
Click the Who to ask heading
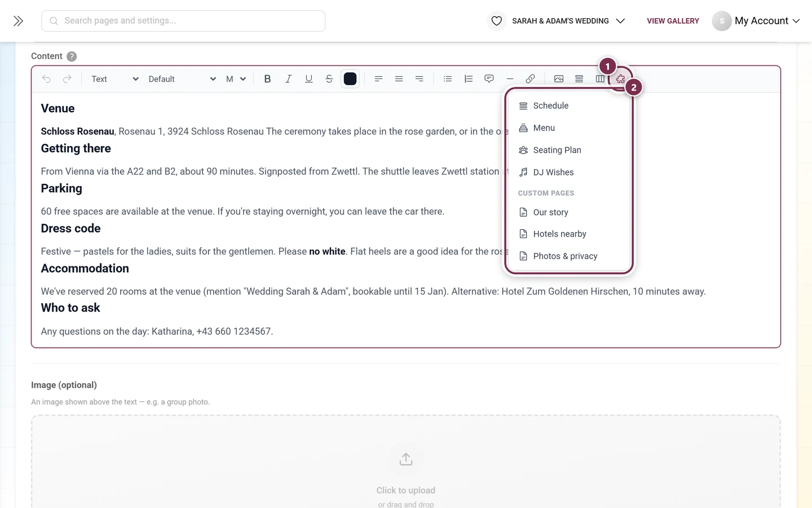pyautogui.click(x=70, y=308)
